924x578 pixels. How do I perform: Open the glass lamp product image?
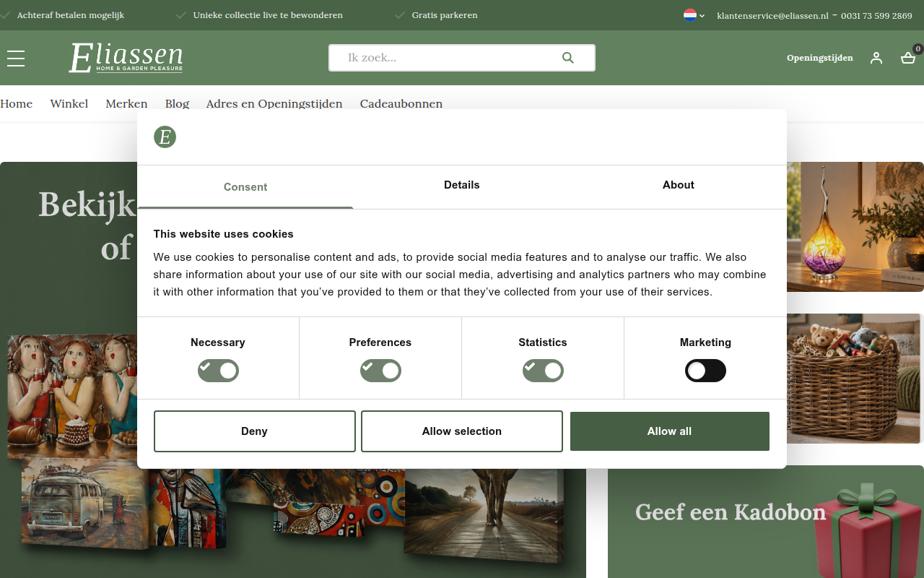855,227
